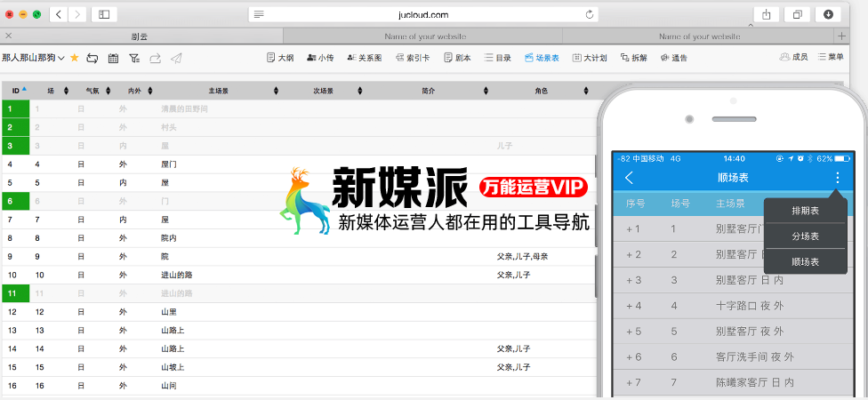
Task: Click the 山间 scene cell in row 16
Action: pos(169,386)
